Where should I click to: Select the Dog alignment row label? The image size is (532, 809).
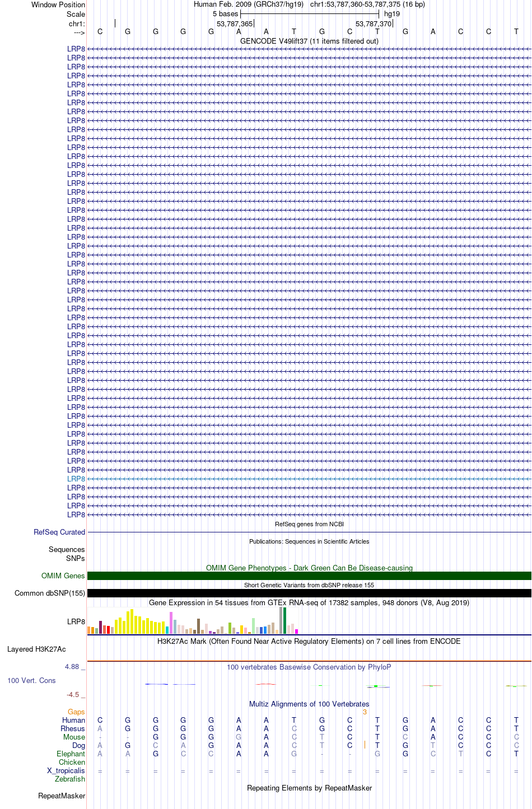coord(78,745)
